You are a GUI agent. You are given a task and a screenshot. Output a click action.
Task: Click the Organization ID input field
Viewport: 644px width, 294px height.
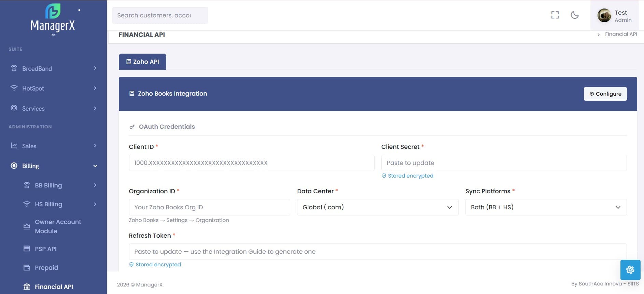tap(210, 207)
